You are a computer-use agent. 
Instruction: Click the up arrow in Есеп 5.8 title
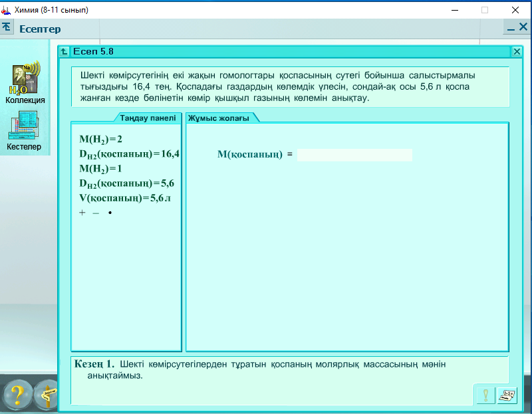click(x=64, y=52)
